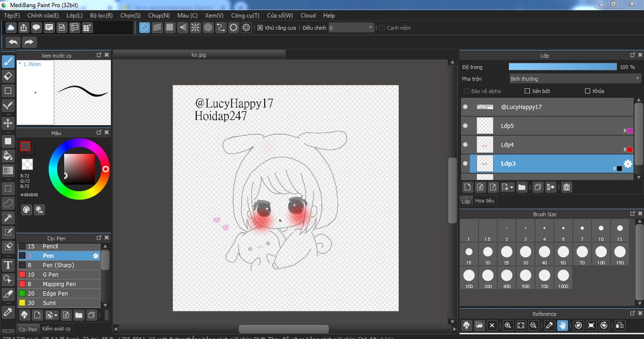644x339 pixels.
Task: Select the Eraser tool
Action: (x=8, y=76)
